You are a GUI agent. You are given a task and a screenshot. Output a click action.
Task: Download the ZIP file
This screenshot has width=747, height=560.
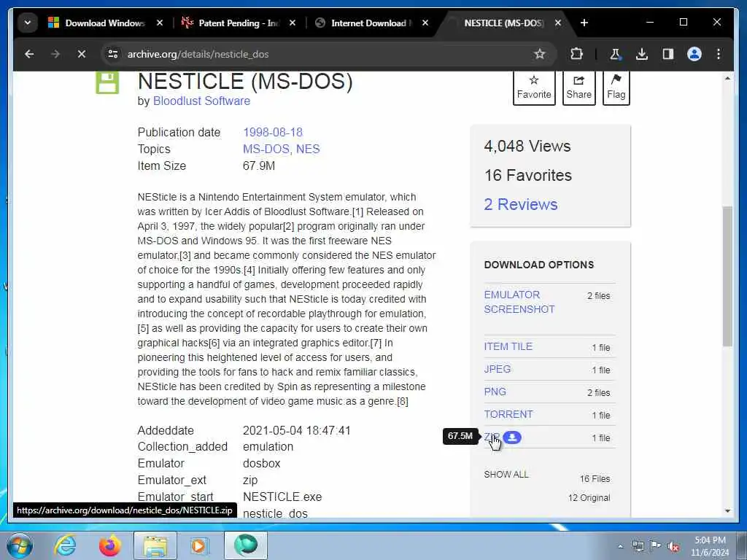coord(491,437)
